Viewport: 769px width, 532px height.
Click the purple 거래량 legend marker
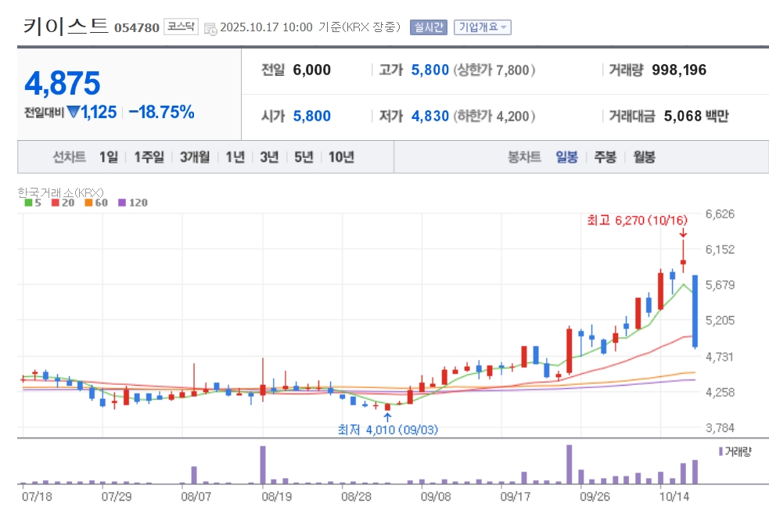[x=720, y=451]
